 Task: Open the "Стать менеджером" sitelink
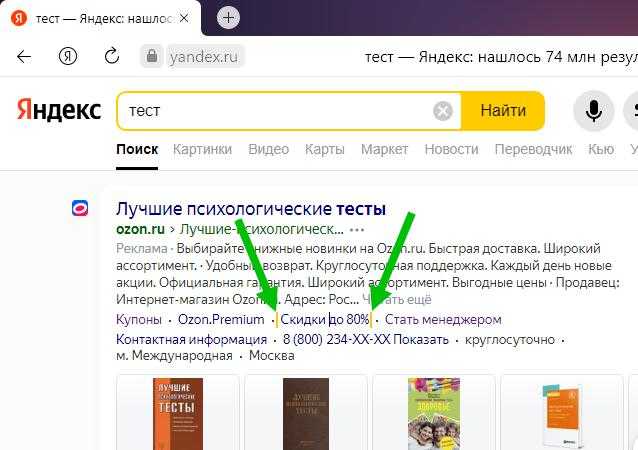443,319
